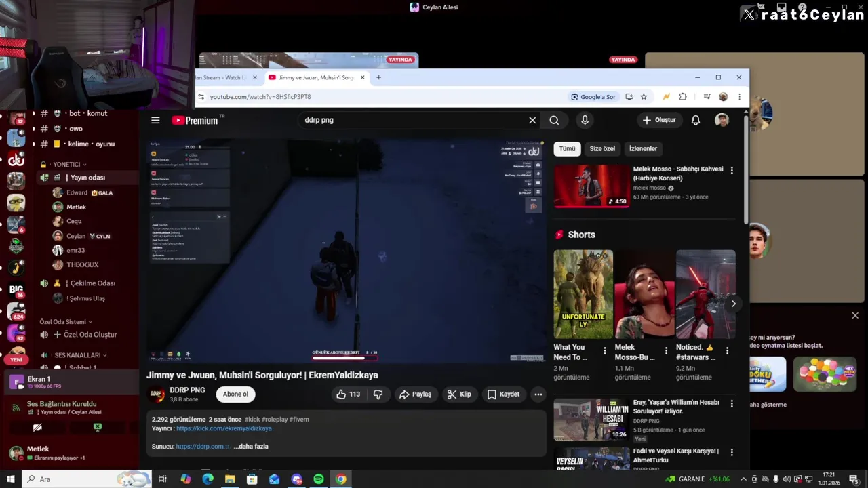868x488 pixels.
Task: Click the Abone ol subscribe button
Action: pyautogui.click(x=235, y=394)
